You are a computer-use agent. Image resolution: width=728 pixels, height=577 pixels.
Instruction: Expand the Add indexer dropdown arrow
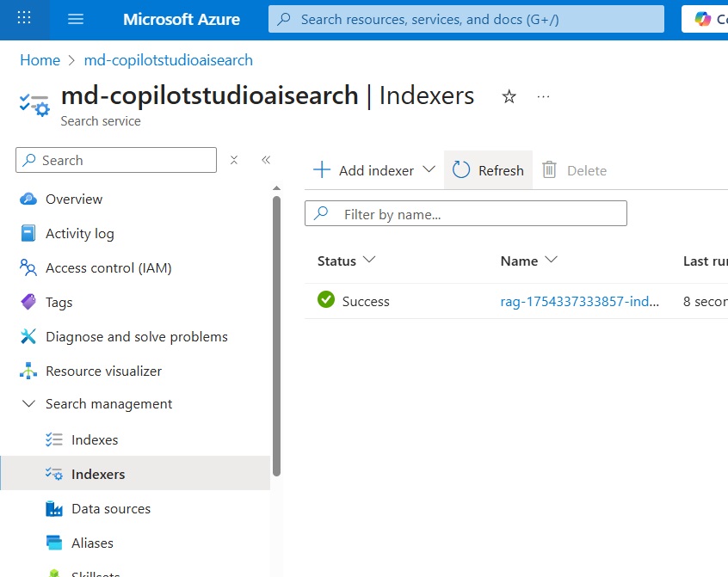click(x=429, y=169)
